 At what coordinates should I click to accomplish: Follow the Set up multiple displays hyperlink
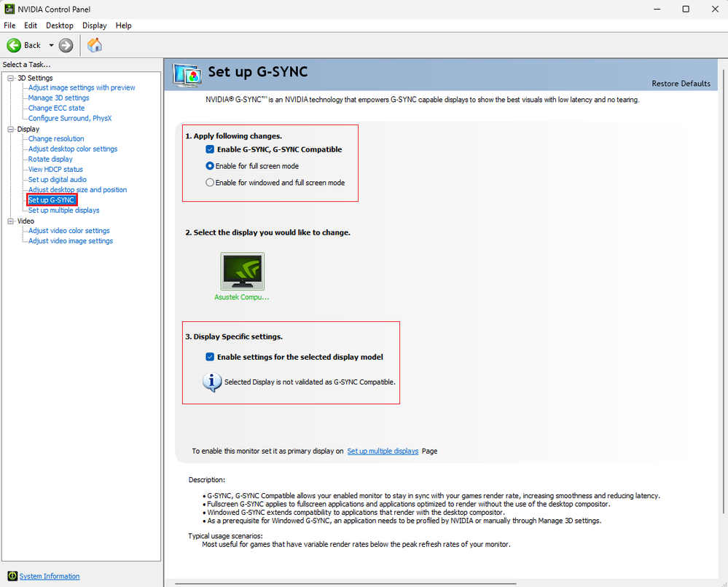[383, 451]
